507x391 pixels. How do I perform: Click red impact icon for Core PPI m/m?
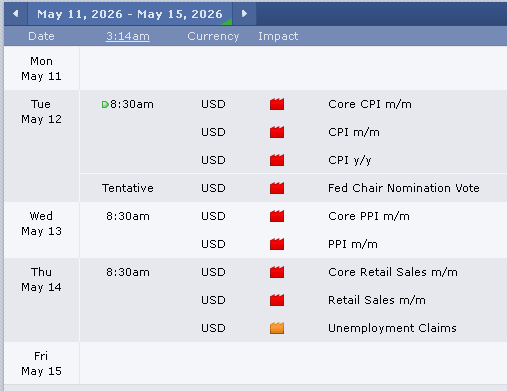click(x=277, y=216)
